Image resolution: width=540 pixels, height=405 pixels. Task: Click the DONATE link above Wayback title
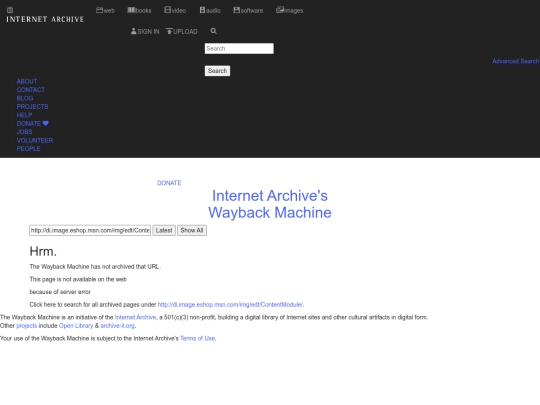(169, 183)
